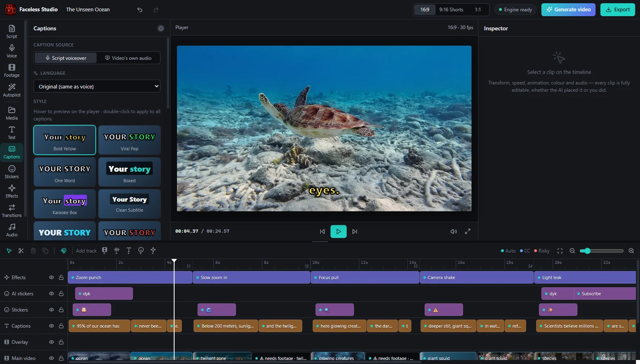Open the Text panel
Viewport: 640px width, 364px height.
[12, 133]
